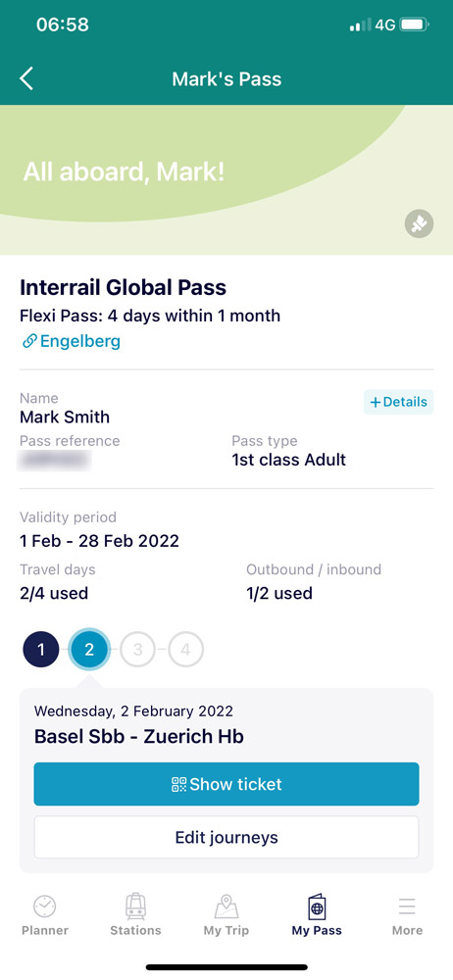Tap the pin icon on green banner
The height and width of the screenshot is (980, 453).
[x=420, y=223]
